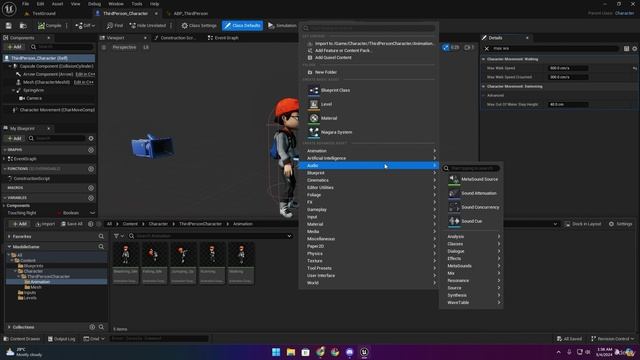The image size is (640, 360).
Task: Expand the MetaSounds audio submenu
Action: tap(472, 266)
